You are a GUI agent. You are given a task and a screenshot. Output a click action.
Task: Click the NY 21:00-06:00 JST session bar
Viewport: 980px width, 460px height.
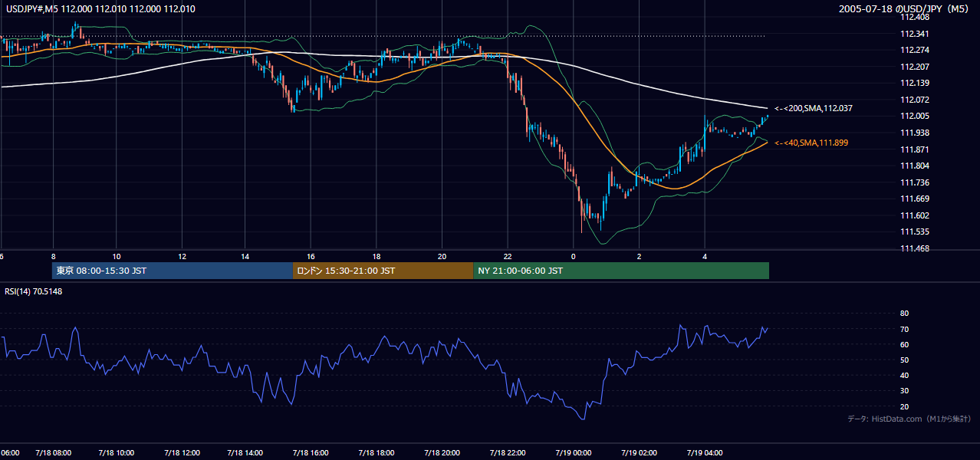pos(621,271)
